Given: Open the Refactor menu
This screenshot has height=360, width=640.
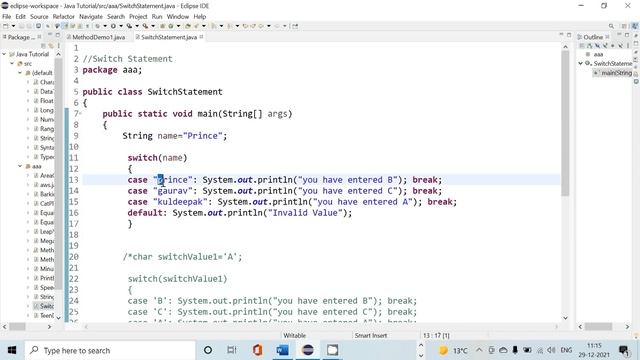Looking at the screenshot, I should point(64,17).
